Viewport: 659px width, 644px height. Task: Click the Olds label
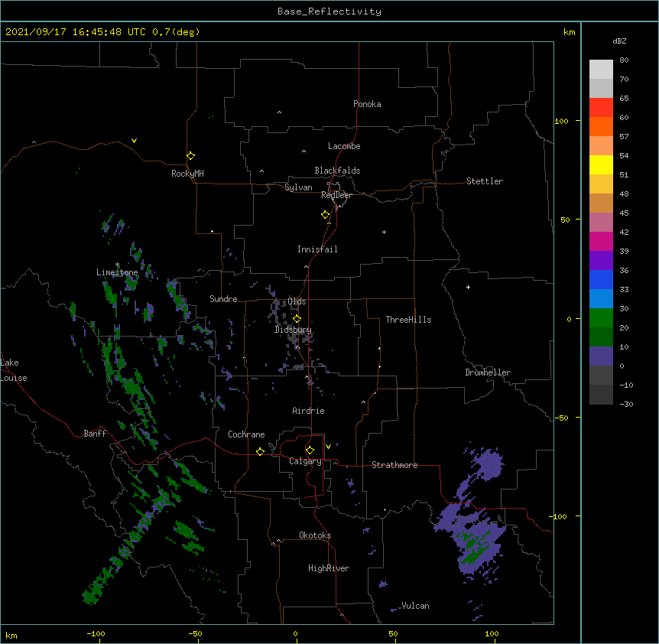pos(297,301)
